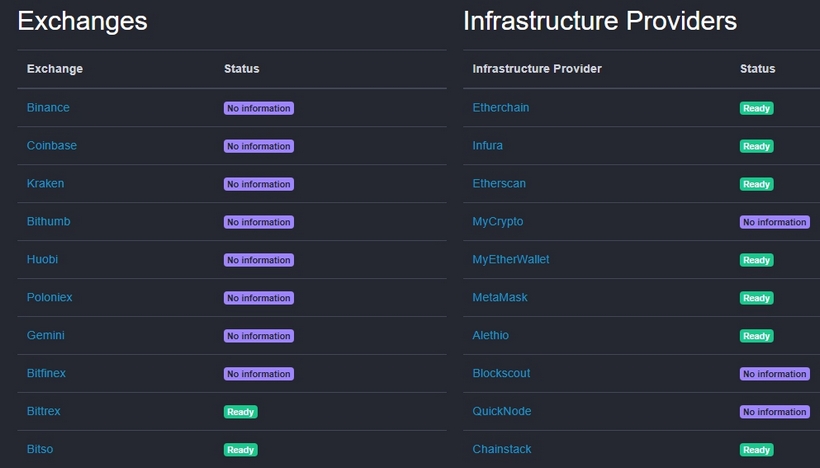This screenshot has height=468, width=820.
Task: Open Kraken exchange page
Action: point(45,184)
